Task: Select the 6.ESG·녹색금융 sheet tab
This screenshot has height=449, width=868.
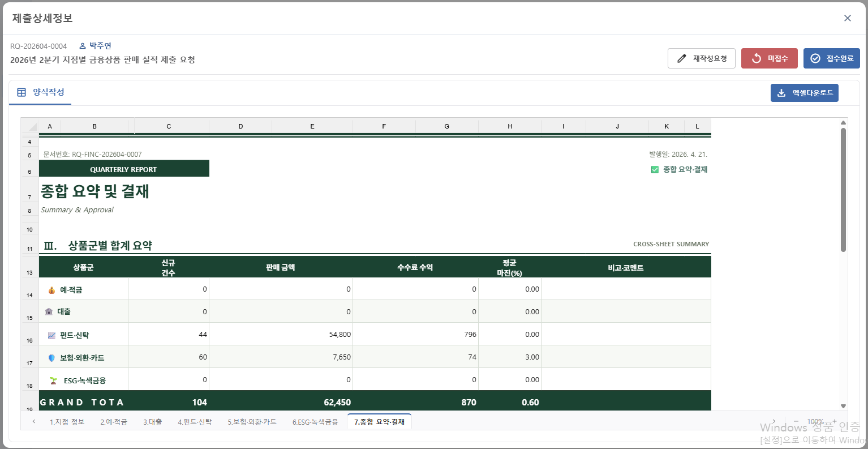Action: 315,422
